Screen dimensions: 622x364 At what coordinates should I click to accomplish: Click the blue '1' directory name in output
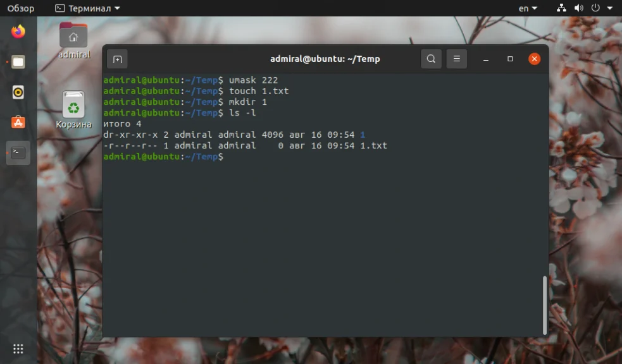coord(363,135)
